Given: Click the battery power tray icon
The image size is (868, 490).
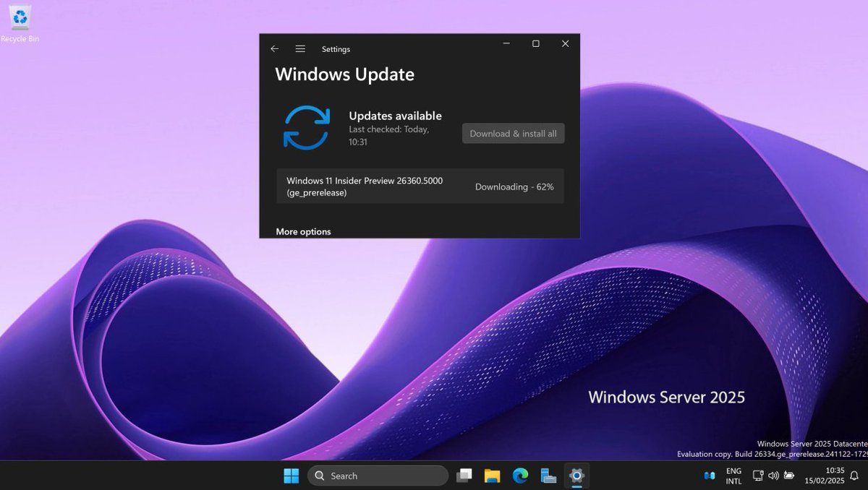Looking at the screenshot, I should coord(789,476).
